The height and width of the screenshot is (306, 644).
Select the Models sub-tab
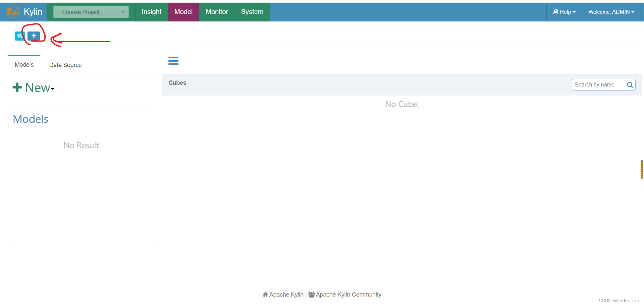tap(24, 65)
